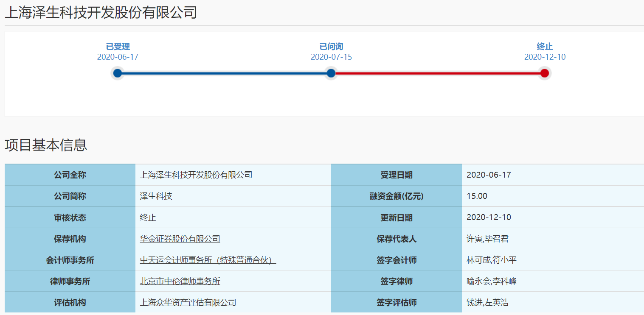Click the 评估机构 header cell
This screenshot has width=644, height=315.
(x=70, y=302)
